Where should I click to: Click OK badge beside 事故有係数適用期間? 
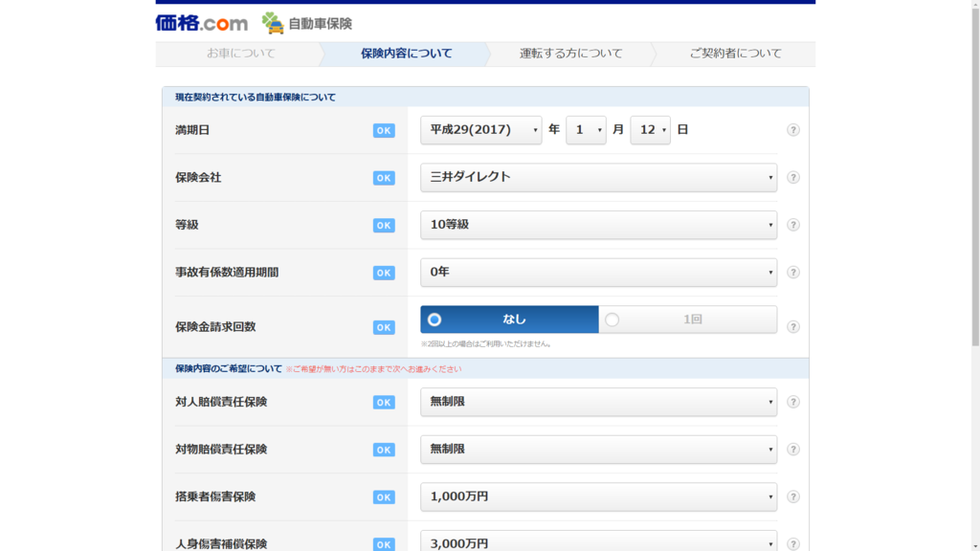click(x=384, y=273)
